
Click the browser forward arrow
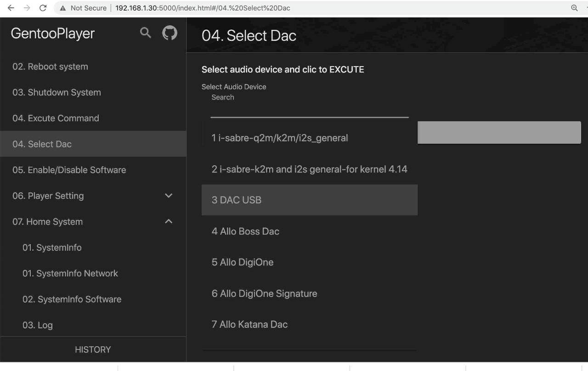(x=27, y=8)
